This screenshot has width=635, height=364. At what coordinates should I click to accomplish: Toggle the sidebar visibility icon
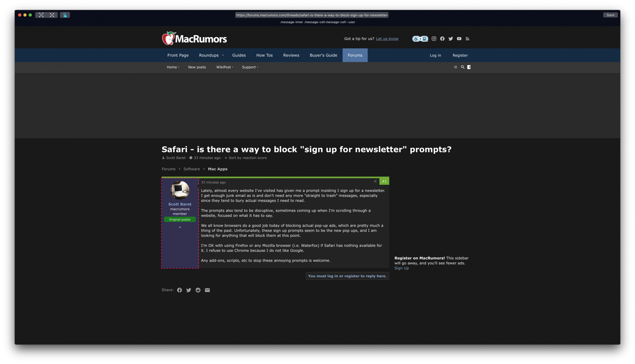(469, 67)
